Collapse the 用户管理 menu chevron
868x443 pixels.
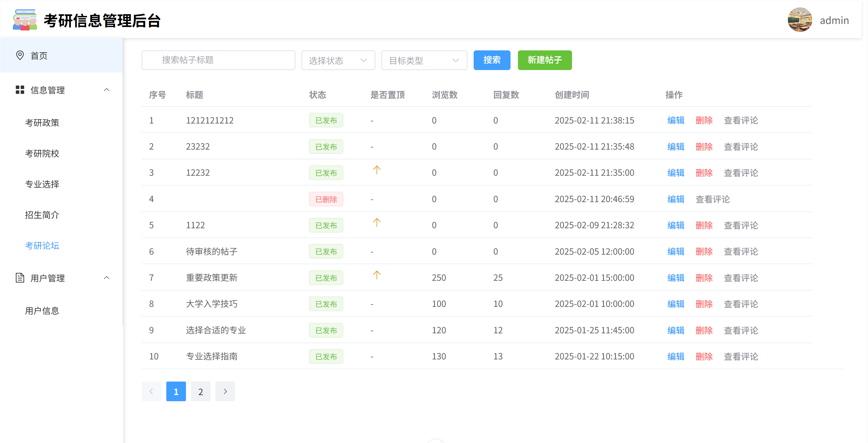(x=106, y=278)
